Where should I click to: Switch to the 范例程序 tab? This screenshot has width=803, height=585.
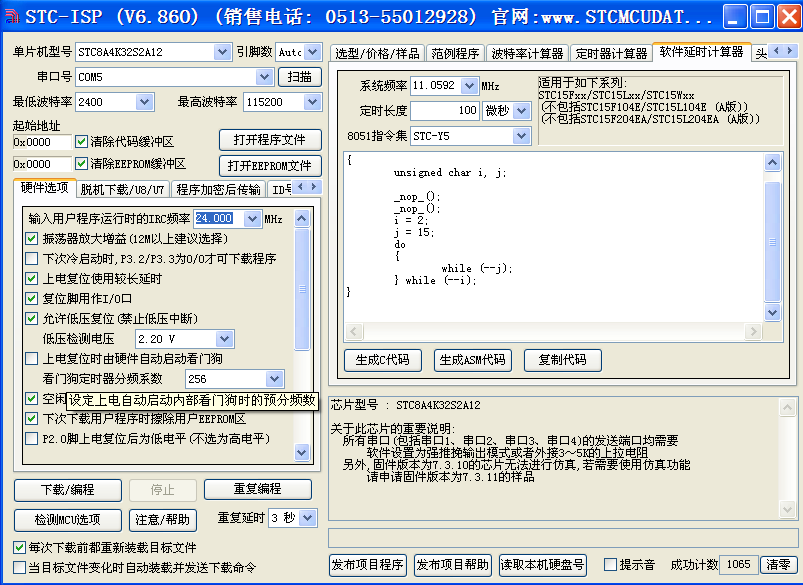click(455, 53)
